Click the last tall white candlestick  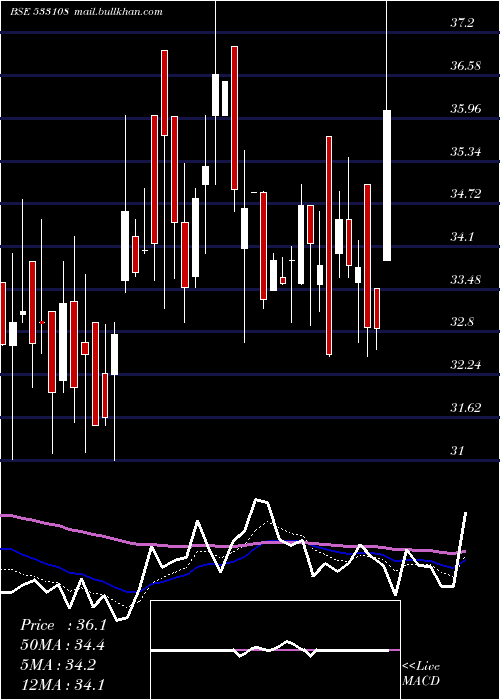click(x=387, y=185)
